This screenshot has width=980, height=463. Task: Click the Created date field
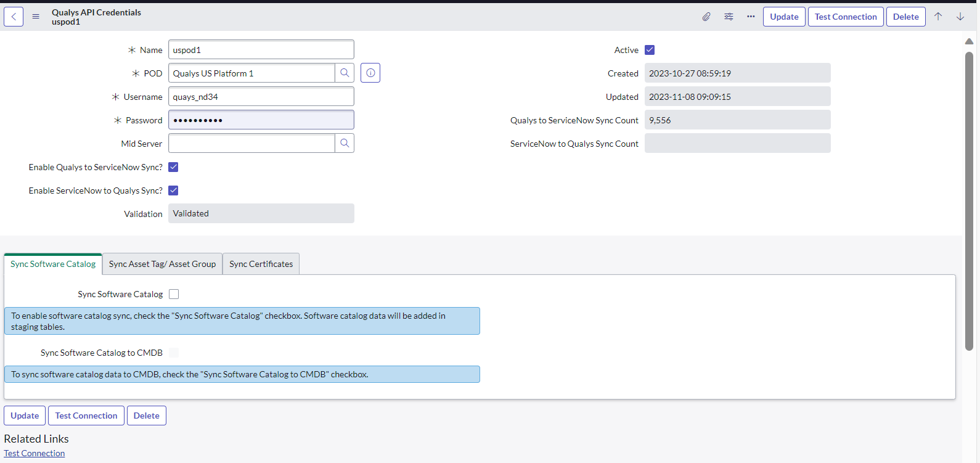point(738,73)
